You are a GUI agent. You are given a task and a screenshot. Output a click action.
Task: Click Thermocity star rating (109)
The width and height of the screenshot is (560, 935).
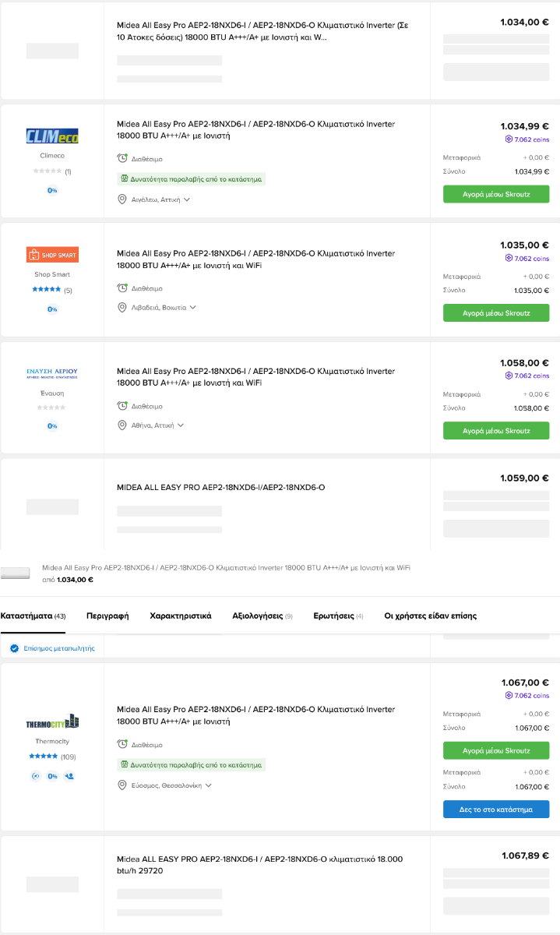(44, 757)
